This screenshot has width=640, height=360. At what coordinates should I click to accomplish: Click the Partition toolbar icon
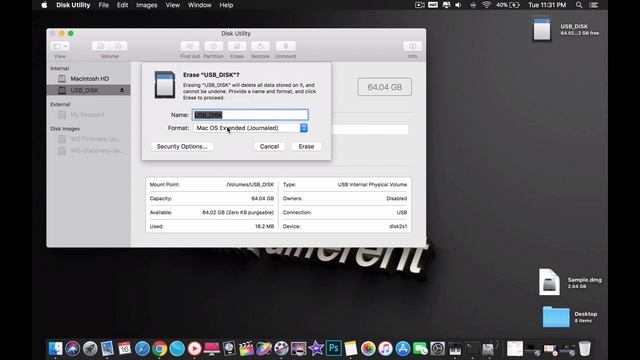213,46
